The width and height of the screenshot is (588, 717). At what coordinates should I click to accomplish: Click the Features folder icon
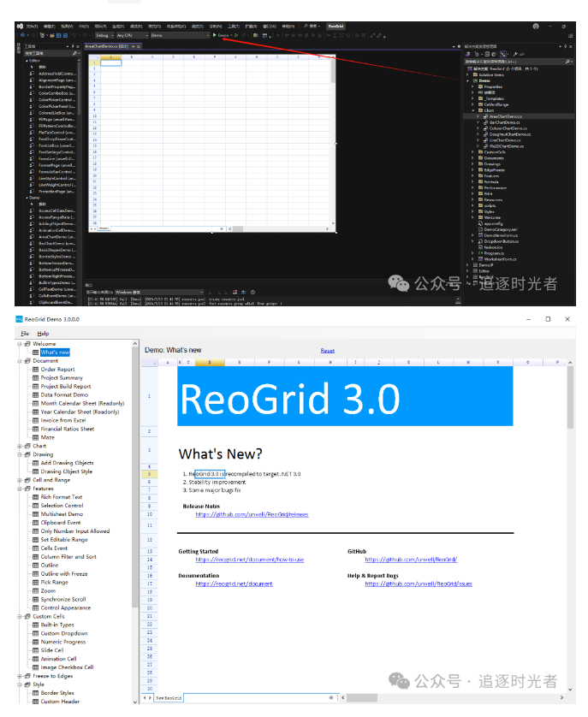pyautogui.click(x=27, y=489)
